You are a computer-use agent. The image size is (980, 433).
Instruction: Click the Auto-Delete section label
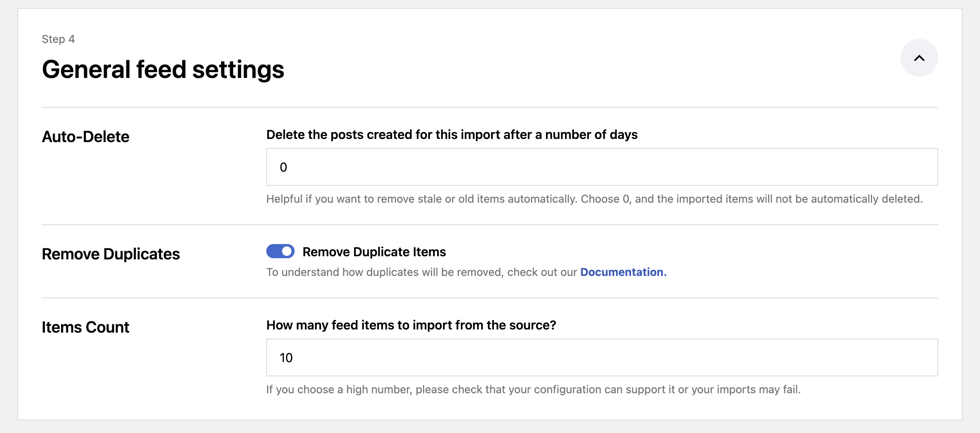(x=85, y=137)
